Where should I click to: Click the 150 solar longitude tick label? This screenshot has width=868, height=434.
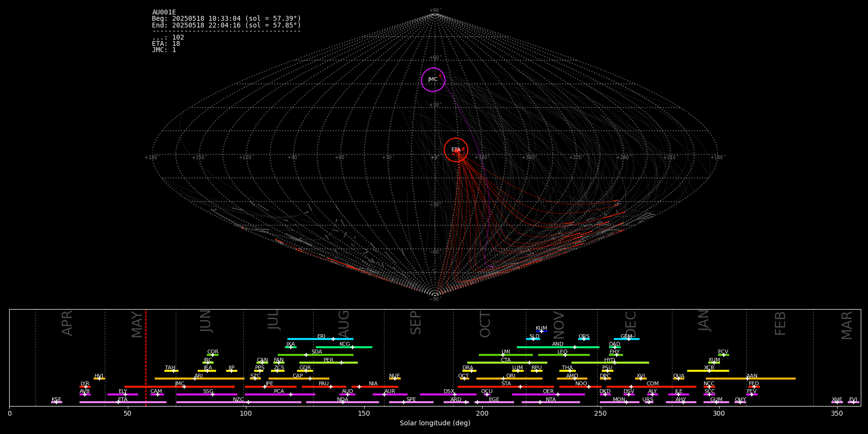tap(364, 413)
